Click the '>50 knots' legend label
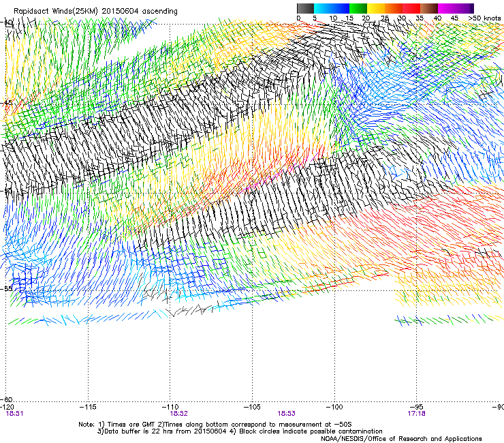504x443 pixels. (x=484, y=18)
